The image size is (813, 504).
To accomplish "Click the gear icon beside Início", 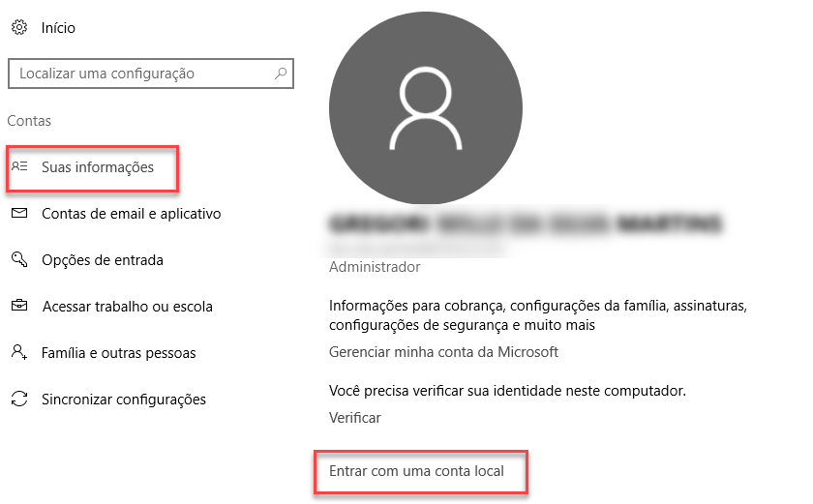I will coord(19,27).
